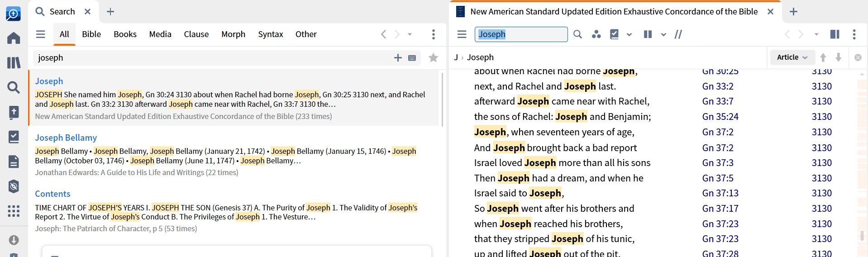Open the shield icon in left sidebar

tap(14, 186)
